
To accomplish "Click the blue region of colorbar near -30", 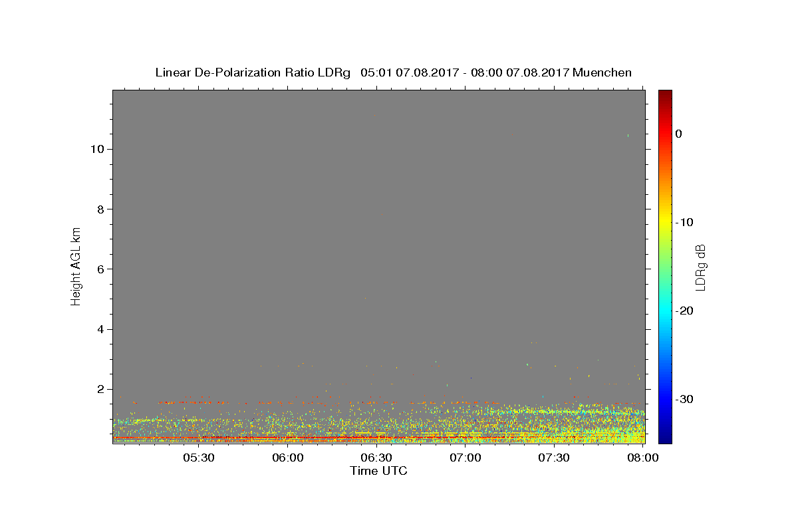I will pyautogui.click(x=665, y=399).
